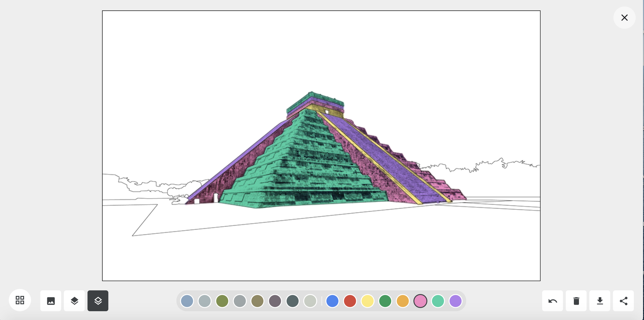This screenshot has height=320, width=644.
Task: Show the original photo image view
Action: [x=51, y=301]
